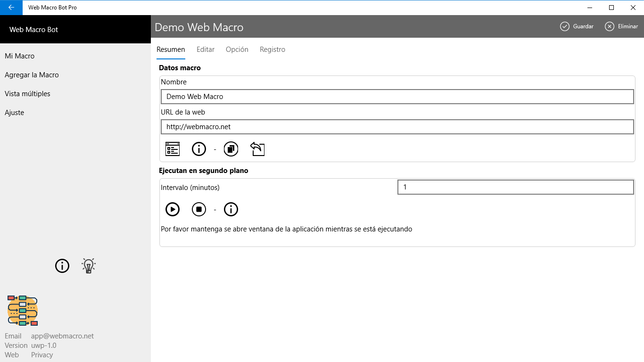Viewport: 644px width, 362px height.
Task: Click info icon beside the stop button
Action: 231,209
